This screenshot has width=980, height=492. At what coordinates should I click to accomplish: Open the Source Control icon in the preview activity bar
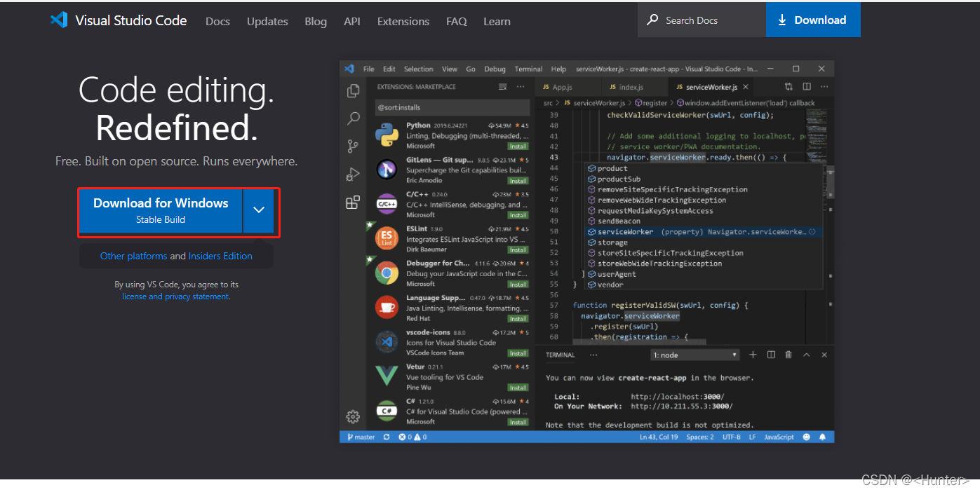click(354, 146)
